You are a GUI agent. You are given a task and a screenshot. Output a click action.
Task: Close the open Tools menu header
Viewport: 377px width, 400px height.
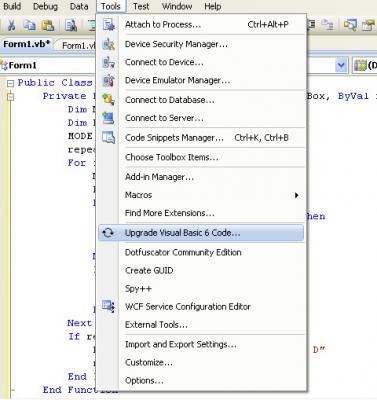[111, 6]
